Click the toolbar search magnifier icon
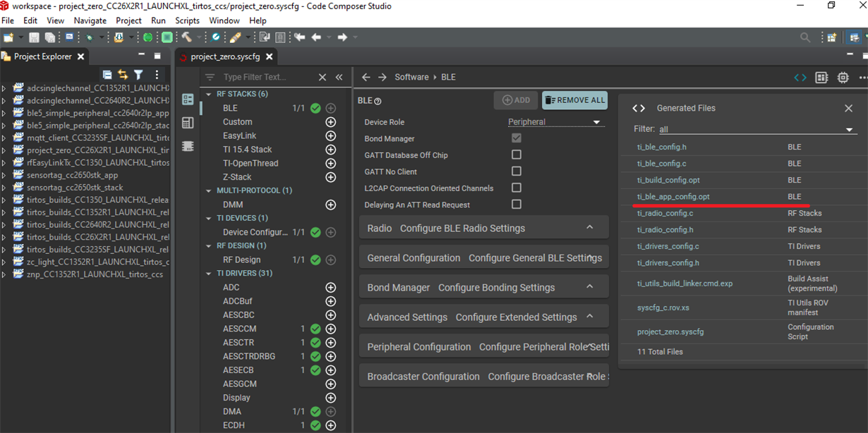This screenshot has height=433, width=868. point(805,37)
